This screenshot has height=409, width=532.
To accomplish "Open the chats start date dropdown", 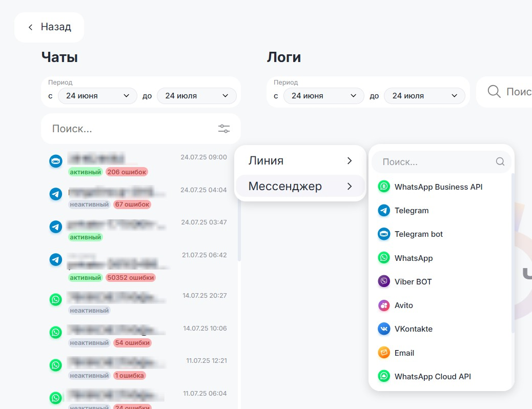I will (97, 96).
